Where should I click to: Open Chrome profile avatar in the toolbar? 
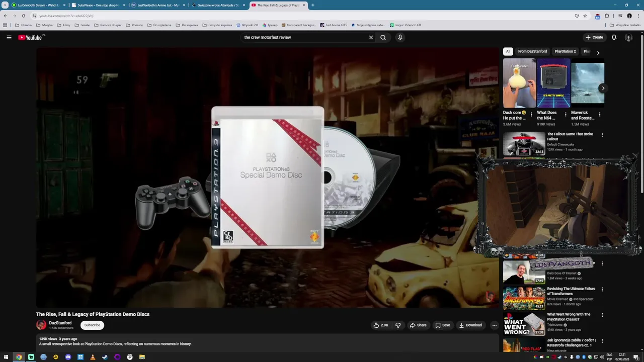629,16
